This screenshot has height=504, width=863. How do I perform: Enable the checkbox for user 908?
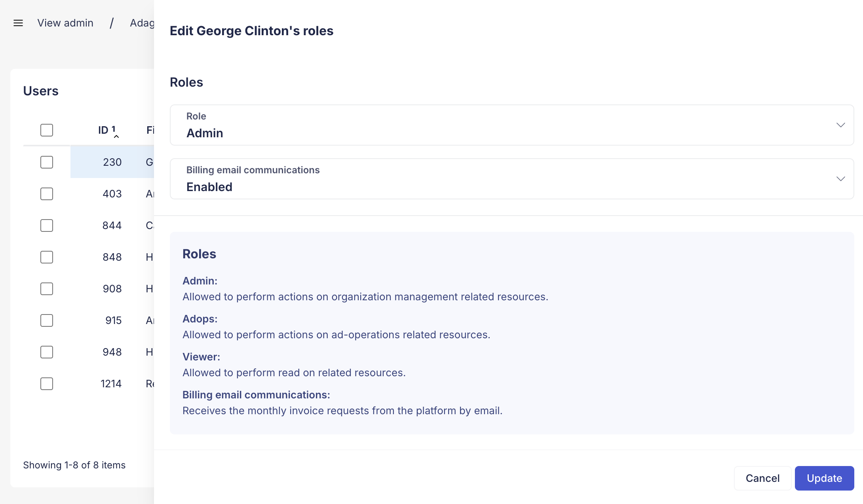47,289
